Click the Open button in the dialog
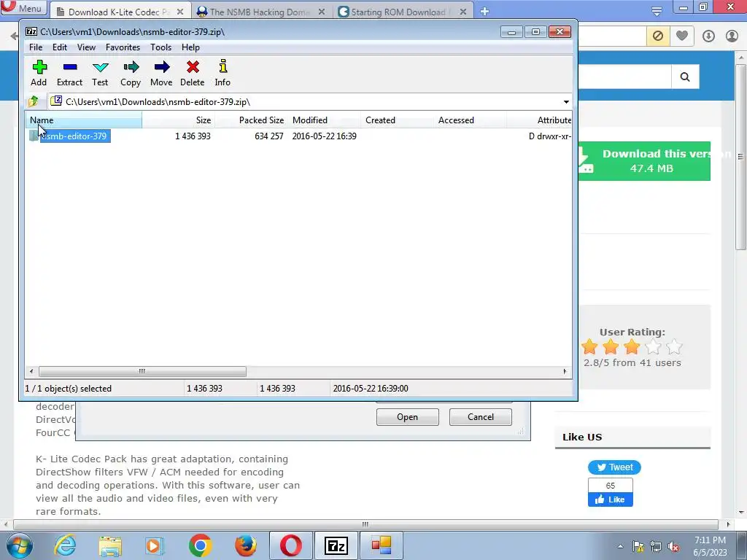 click(x=407, y=417)
